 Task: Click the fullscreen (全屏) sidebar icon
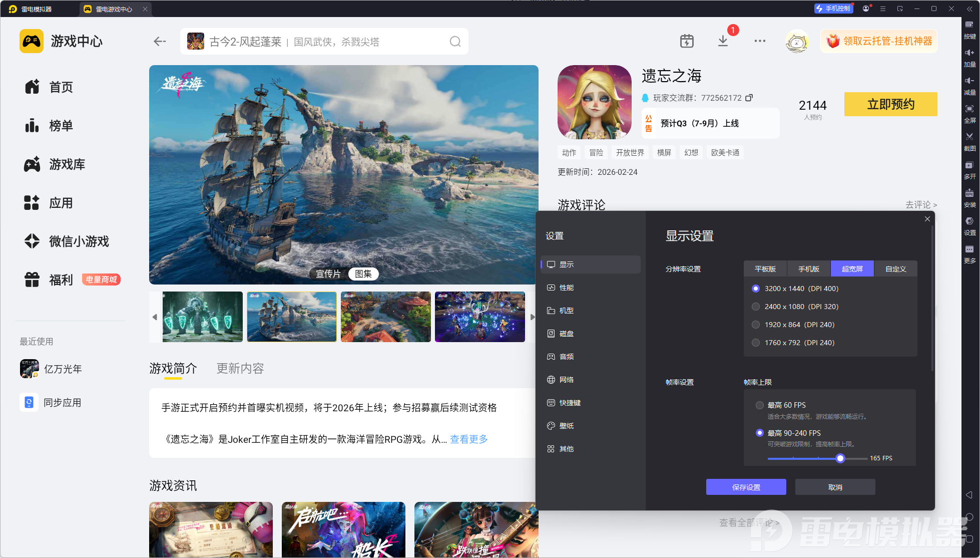click(x=969, y=109)
